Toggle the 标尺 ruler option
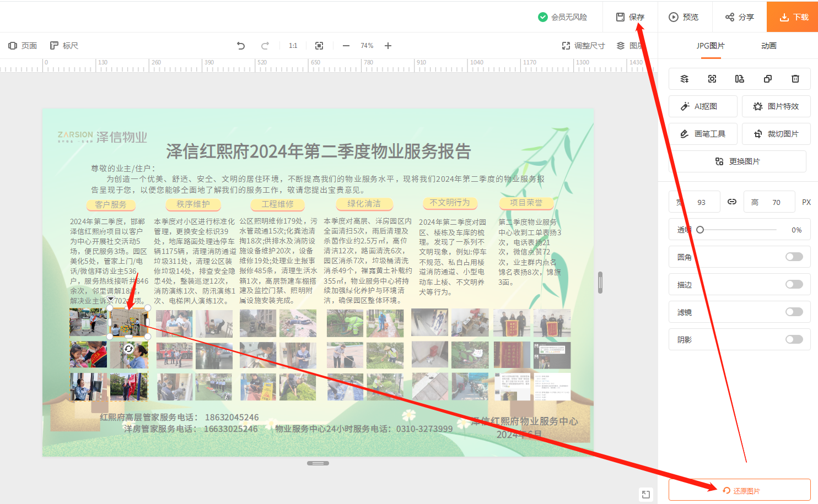 pos(64,46)
